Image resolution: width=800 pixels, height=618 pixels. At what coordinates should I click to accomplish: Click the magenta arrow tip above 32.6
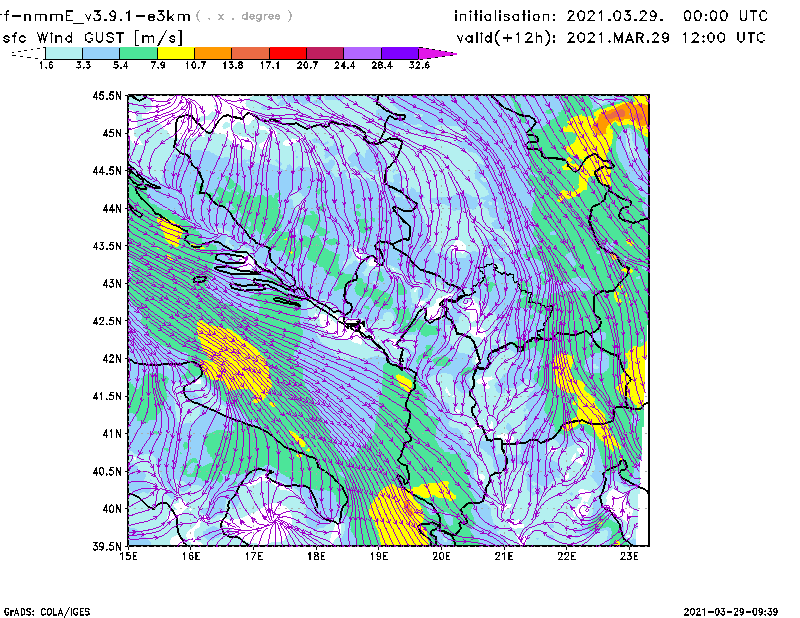437,53
